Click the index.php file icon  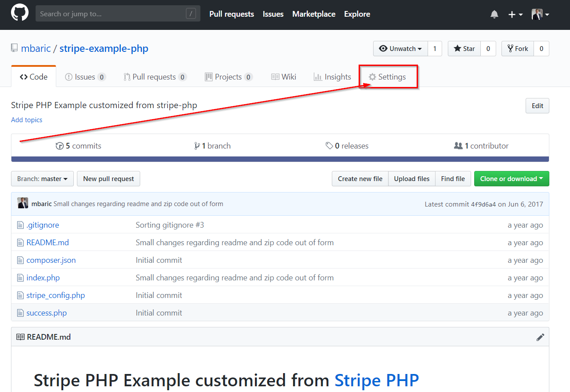[20, 278]
